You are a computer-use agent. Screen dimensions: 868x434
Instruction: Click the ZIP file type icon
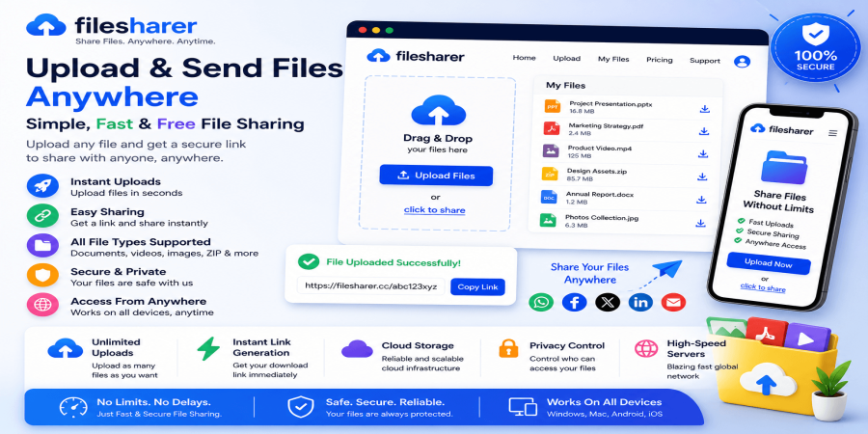pyautogui.click(x=550, y=174)
